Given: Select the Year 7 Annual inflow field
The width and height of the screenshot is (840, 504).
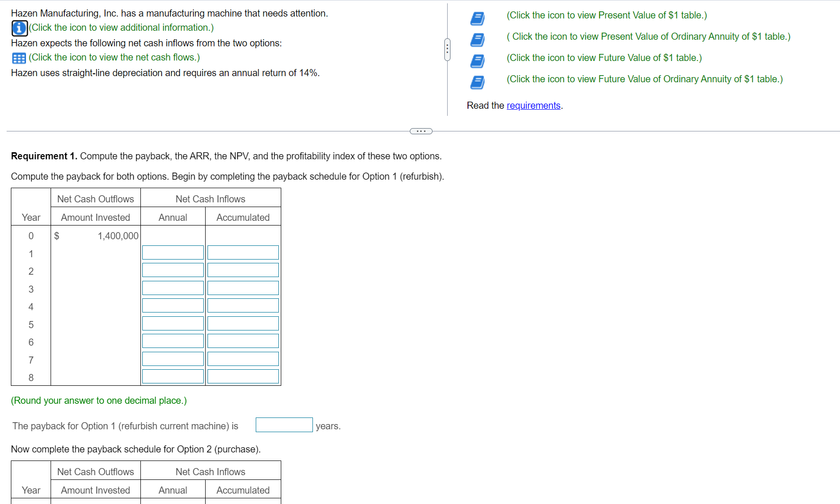Looking at the screenshot, I should tap(173, 359).
